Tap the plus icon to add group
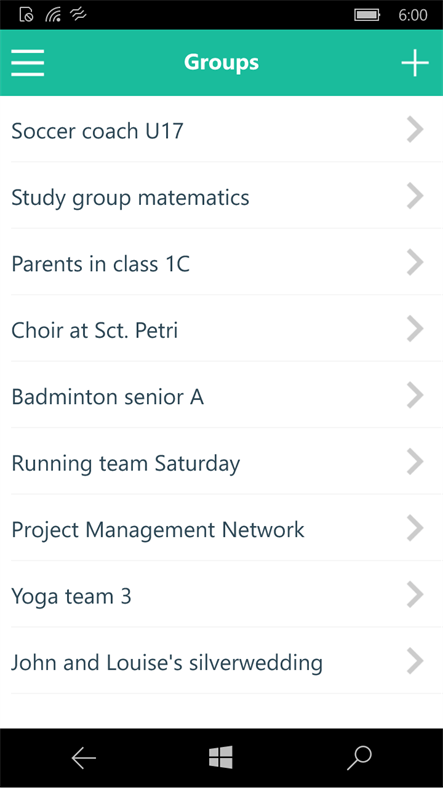 [415, 63]
